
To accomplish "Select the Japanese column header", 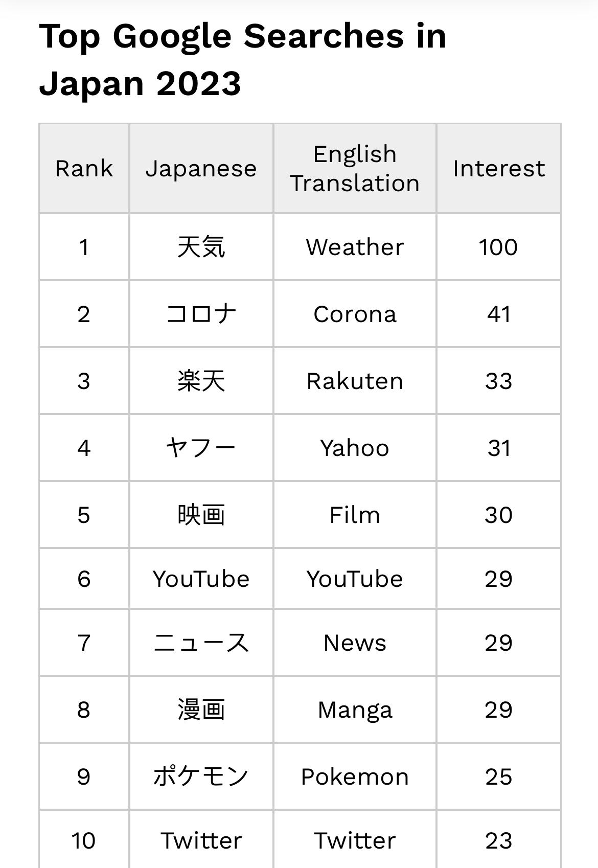I will pyautogui.click(x=201, y=169).
